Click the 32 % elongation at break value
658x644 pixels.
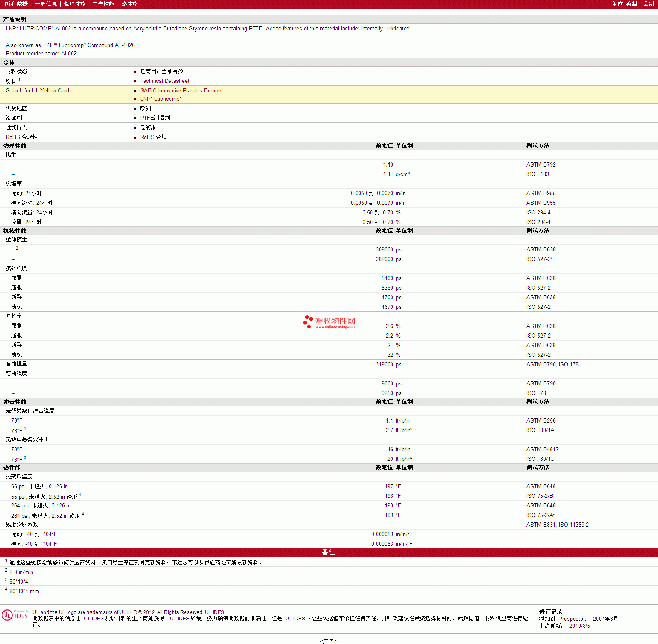click(394, 355)
